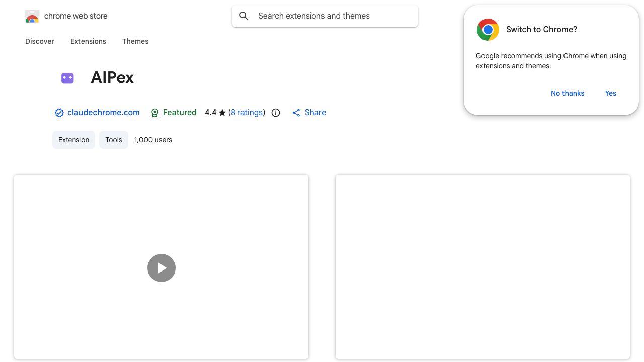
Task: Click the Chrome logo in the popup
Action: click(x=488, y=30)
